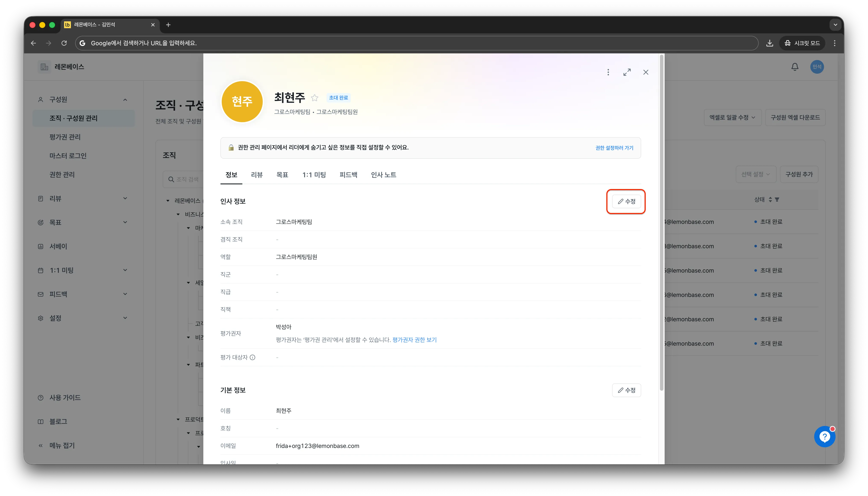Expand the 피드백 sidebar section
This screenshot has width=868, height=496.
[125, 294]
